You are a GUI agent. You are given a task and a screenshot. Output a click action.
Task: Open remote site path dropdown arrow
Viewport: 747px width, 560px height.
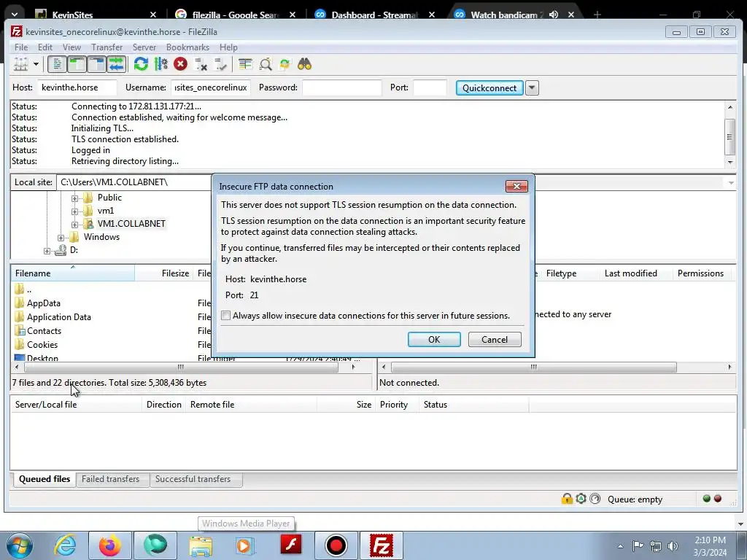(x=731, y=182)
